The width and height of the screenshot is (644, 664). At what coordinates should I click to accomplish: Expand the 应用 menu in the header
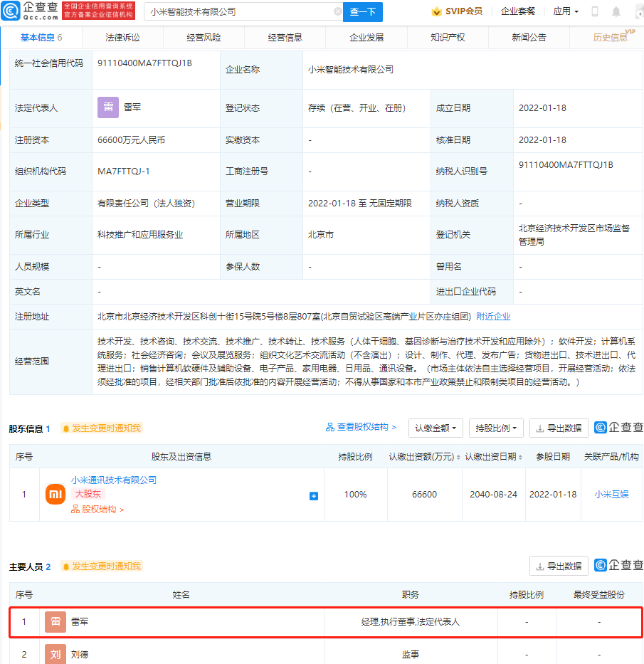coord(566,12)
